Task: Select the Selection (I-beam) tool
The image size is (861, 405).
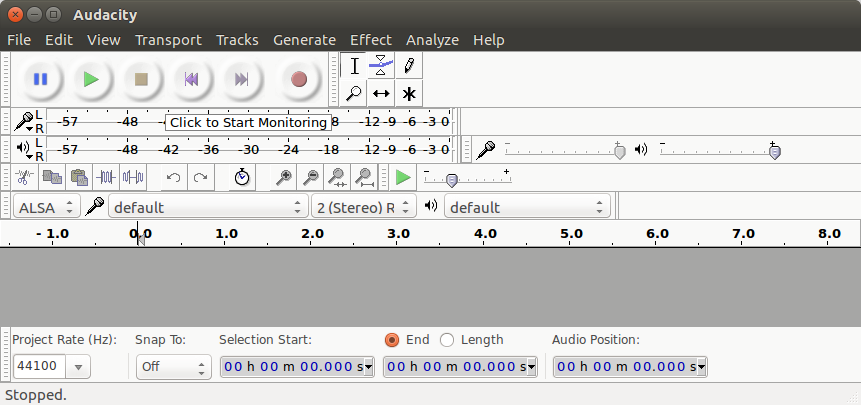Action: [354, 66]
